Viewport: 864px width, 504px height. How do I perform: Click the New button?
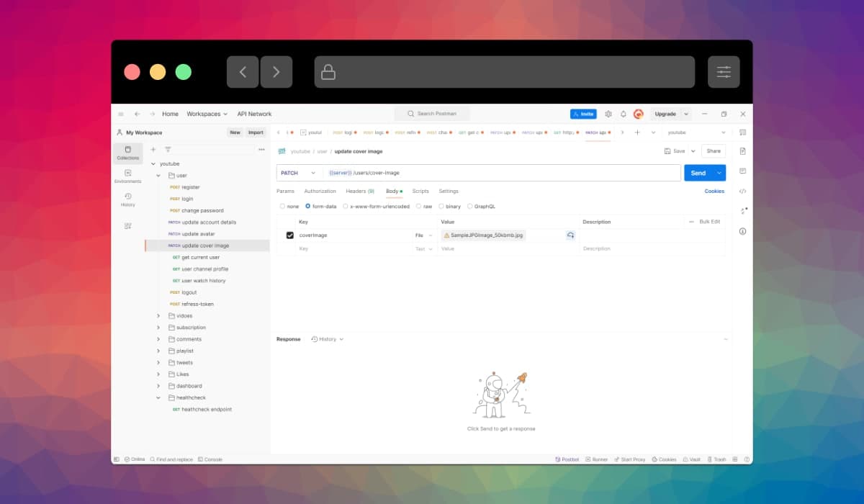(235, 132)
